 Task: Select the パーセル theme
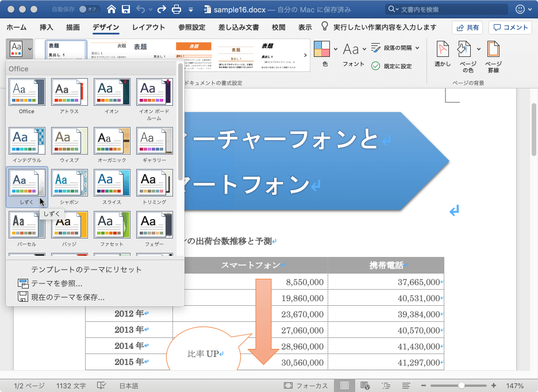coord(27,225)
